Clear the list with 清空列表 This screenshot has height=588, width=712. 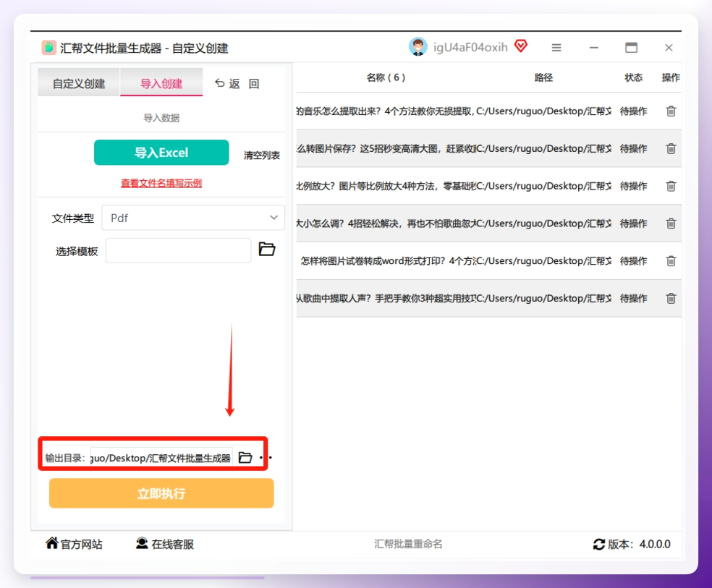click(x=262, y=155)
